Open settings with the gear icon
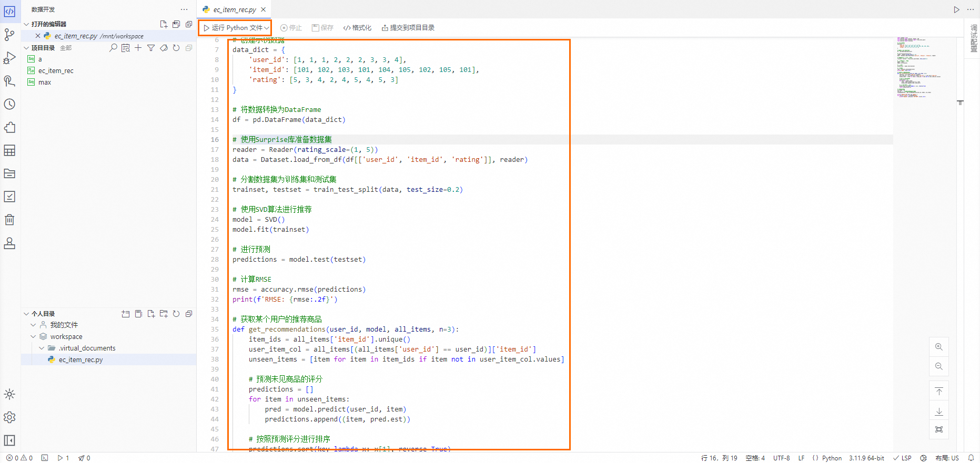Screen dimensions: 980x463 coord(9,417)
